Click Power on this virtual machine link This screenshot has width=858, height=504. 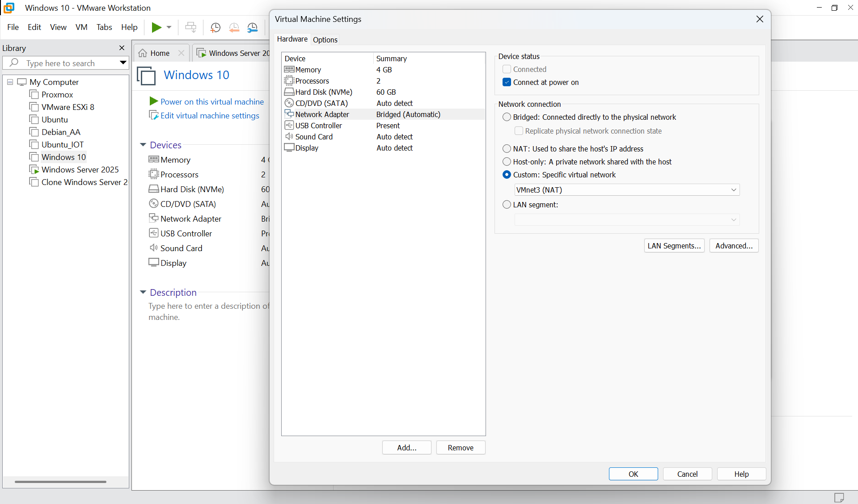point(212,102)
